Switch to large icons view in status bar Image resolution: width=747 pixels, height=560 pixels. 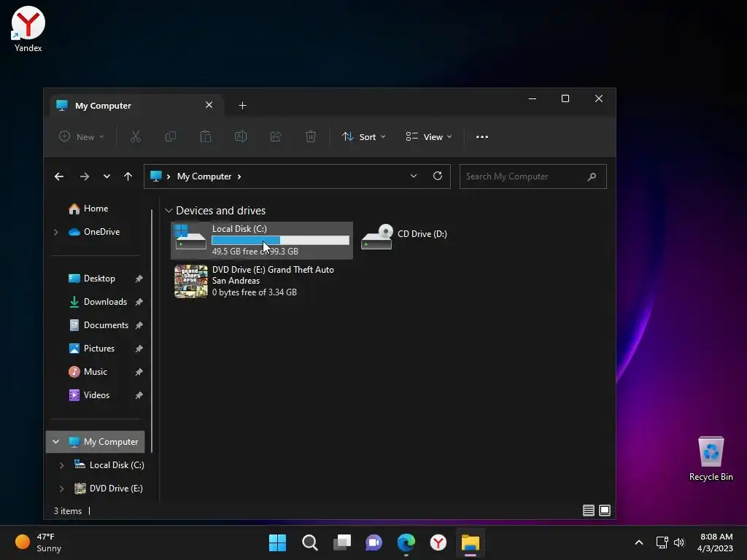605,510
